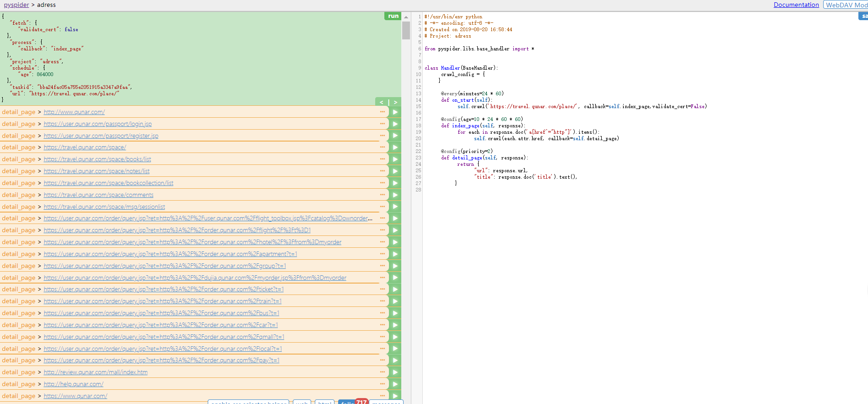
Task: Run the space/books/list follow task
Action: pos(395,159)
